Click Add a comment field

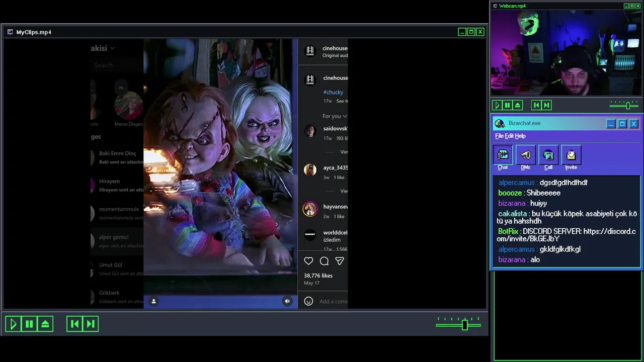click(x=333, y=301)
